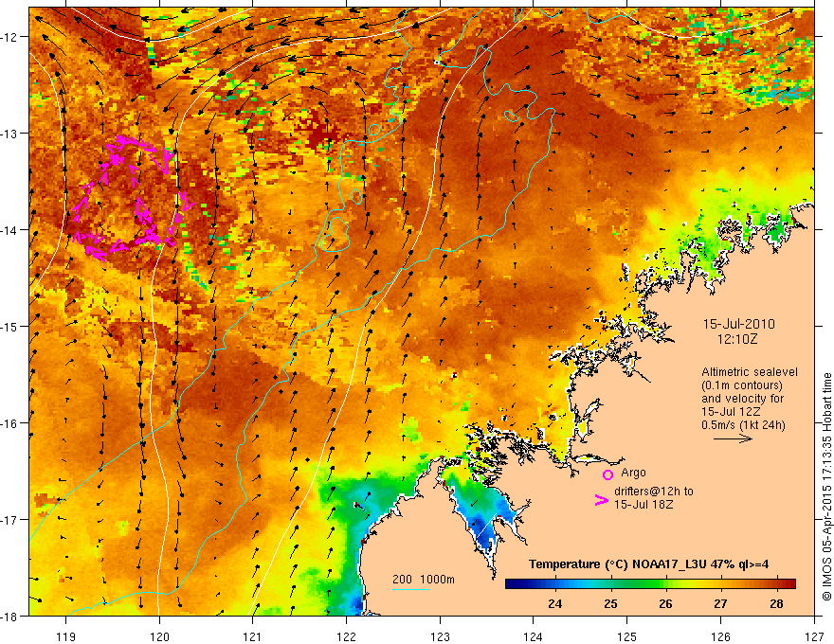Viewport: 834px width, 644px height.
Task: Click the magenta Argo circle symbol
Action: tap(607, 474)
